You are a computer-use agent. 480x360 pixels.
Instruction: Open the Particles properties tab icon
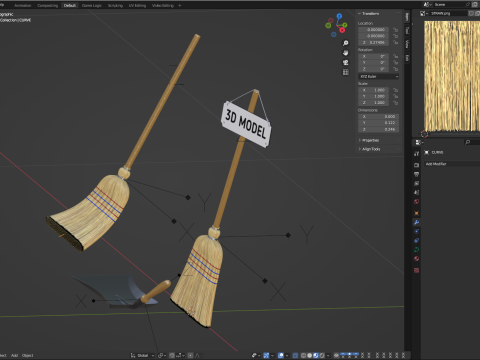point(416,231)
